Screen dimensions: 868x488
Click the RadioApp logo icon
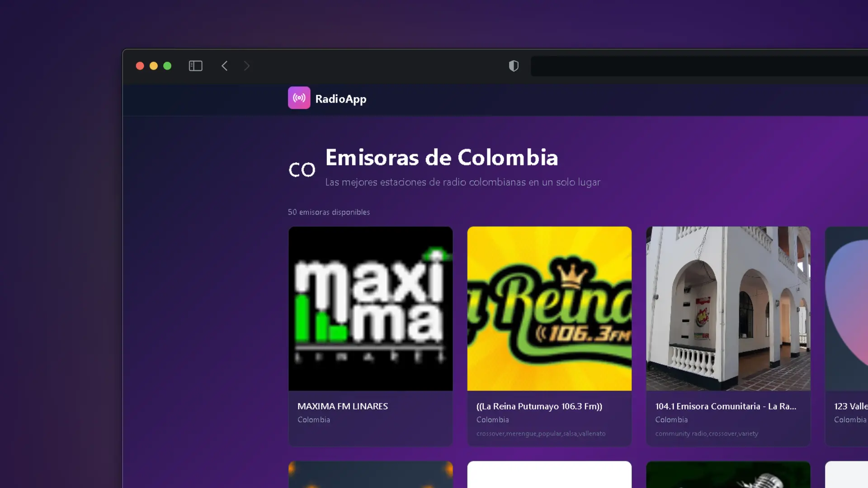click(299, 98)
